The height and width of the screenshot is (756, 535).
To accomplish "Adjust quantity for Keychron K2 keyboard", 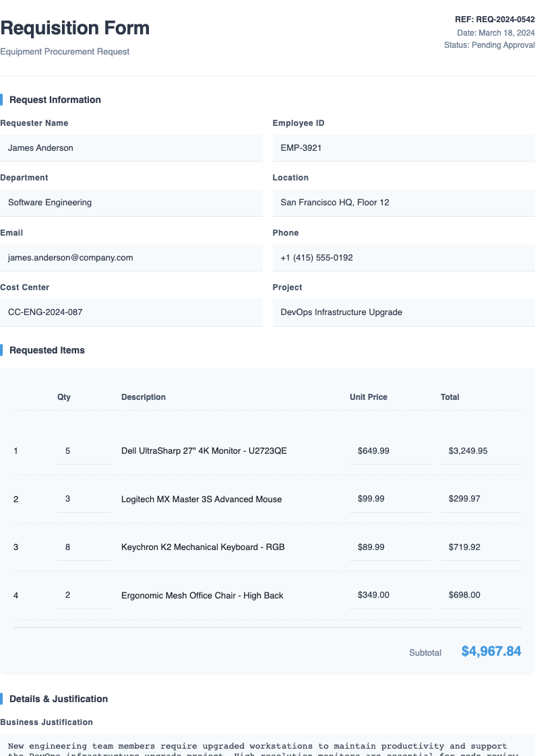I will pyautogui.click(x=84, y=547).
